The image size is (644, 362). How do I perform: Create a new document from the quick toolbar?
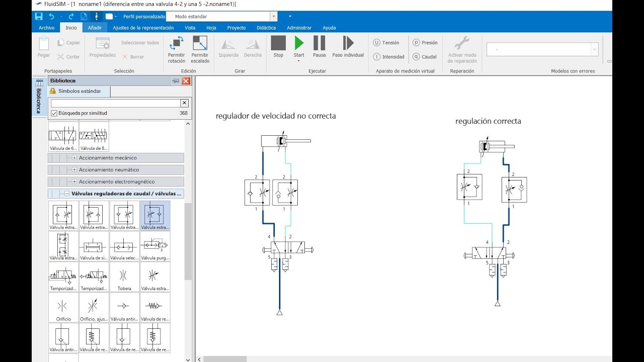coord(84,17)
